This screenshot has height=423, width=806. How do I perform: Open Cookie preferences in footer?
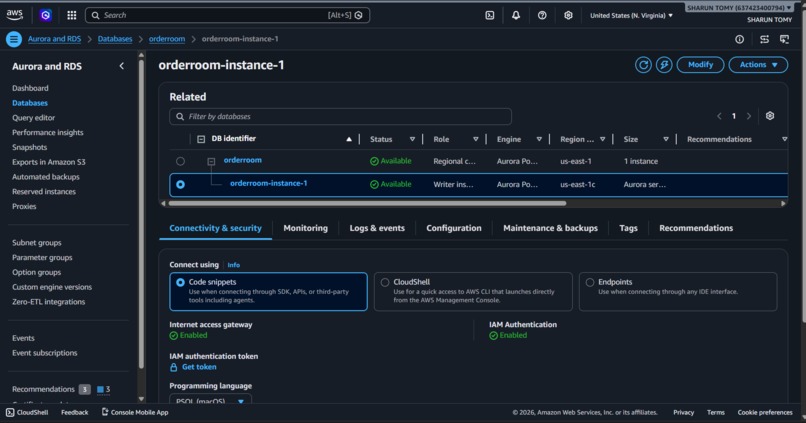tap(765, 412)
